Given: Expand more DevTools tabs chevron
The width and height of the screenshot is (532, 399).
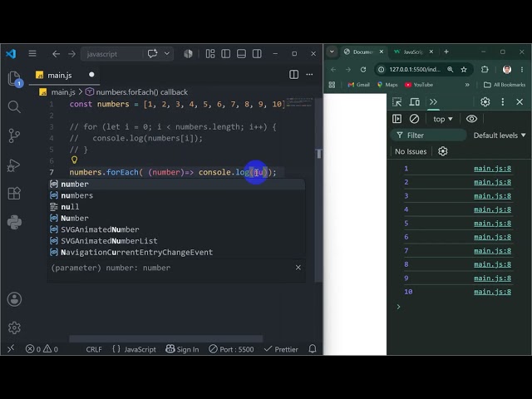Looking at the screenshot, I should [x=433, y=101].
